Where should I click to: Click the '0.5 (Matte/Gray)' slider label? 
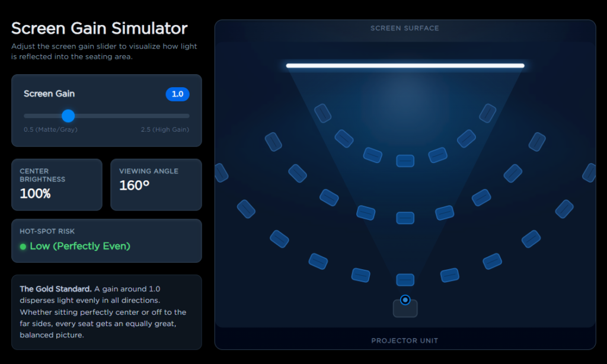click(51, 129)
